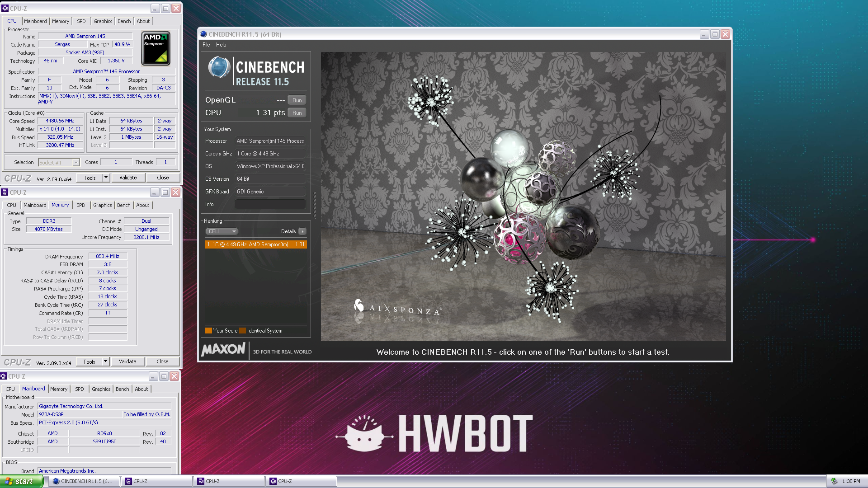This screenshot has height=488, width=868.
Task: Switch to Bench tab in top CPU-Z window
Action: tap(124, 21)
